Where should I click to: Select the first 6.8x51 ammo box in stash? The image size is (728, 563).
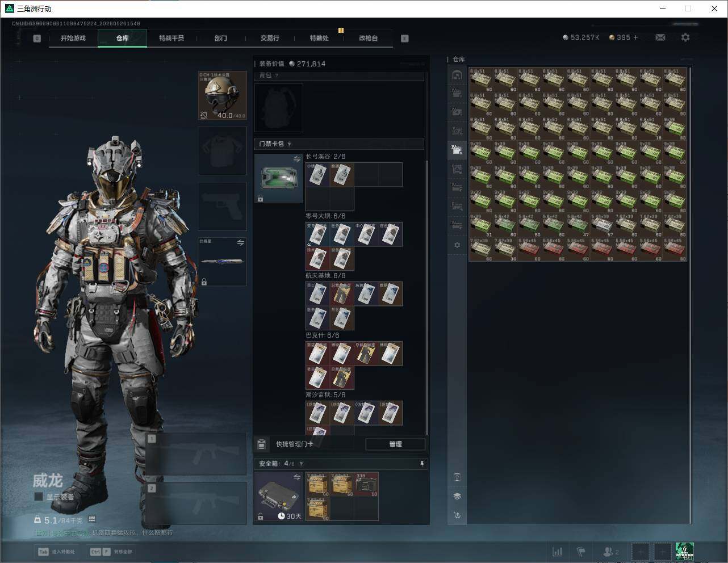click(481, 80)
